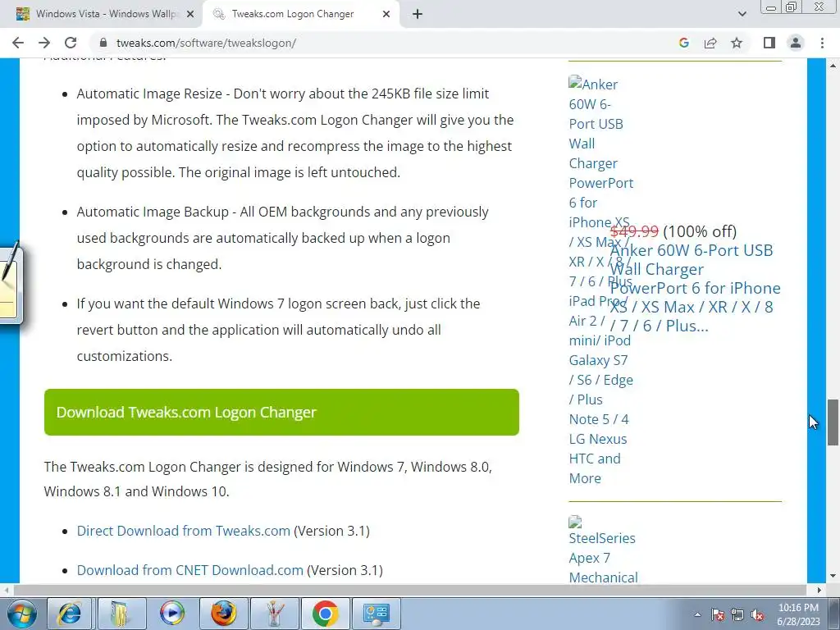This screenshot has height=630, width=840.
Task: Share this page icon
Action: [x=710, y=43]
